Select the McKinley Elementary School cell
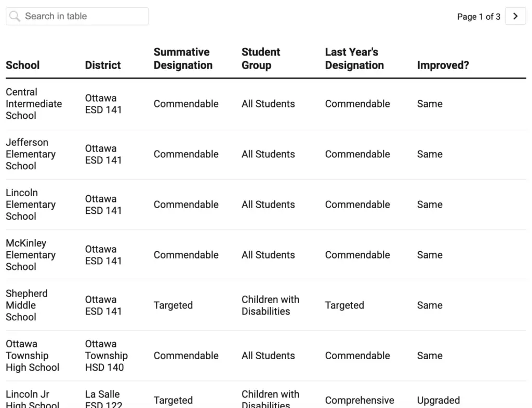This screenshot has width=532, height=408. click(x=30, y=255)
